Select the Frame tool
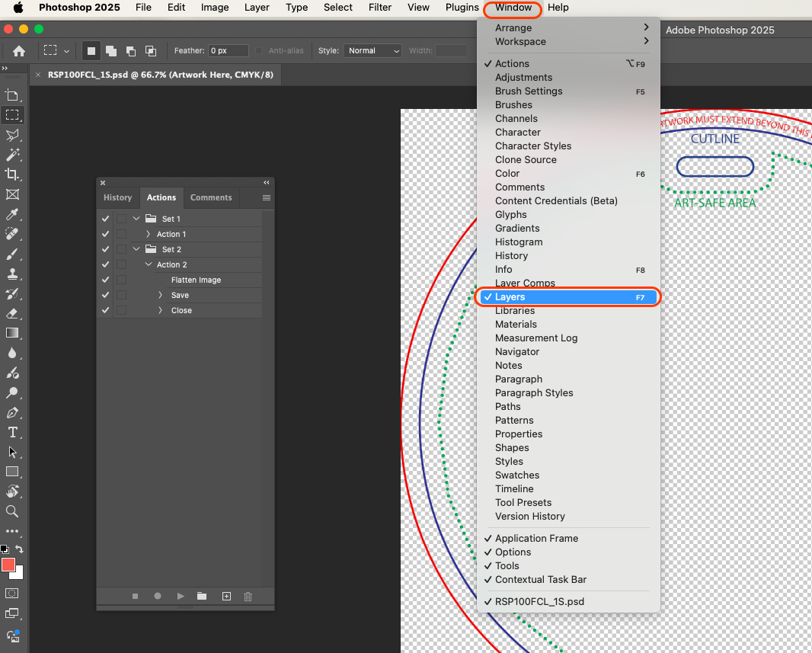Viewport: 812px width, 653px height. (12, 194)
